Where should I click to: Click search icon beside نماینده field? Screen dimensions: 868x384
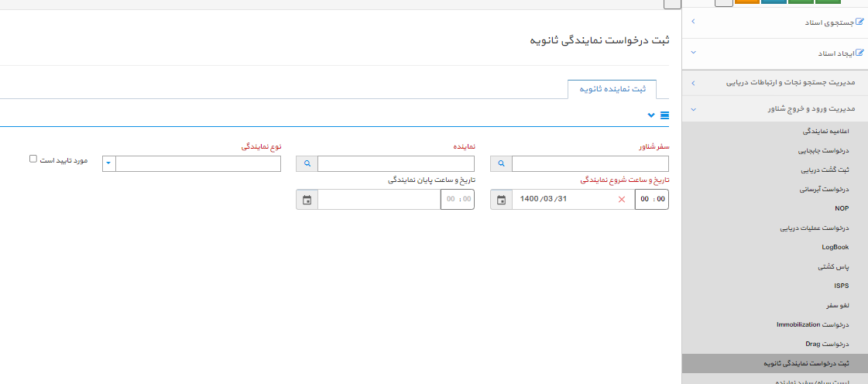[307, 164]
